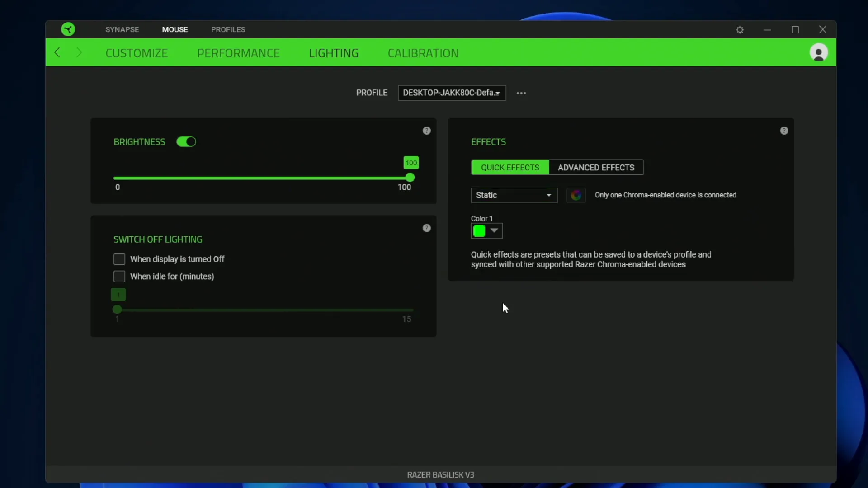Go back with left navigation arrow
This screenshot has height=488, width=868.
(57, 52)
